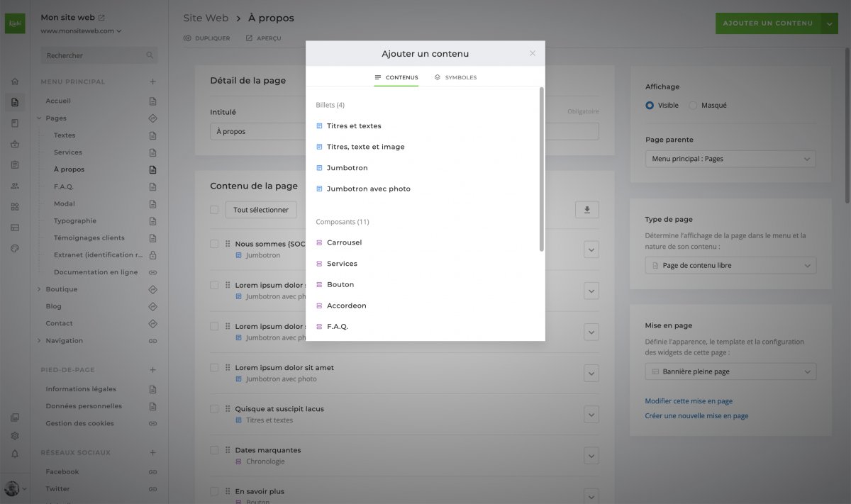Expand the options chevron of Dates marquantes row

point(592,456)
